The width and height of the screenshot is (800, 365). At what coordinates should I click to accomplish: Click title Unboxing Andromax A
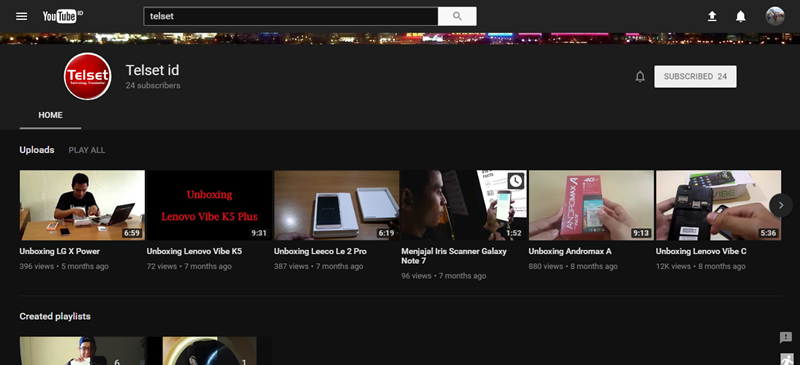(570, 251)
